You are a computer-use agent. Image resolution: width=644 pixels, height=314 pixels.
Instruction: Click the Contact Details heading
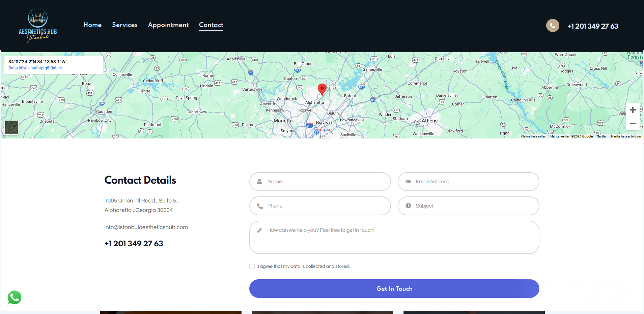(x=140, y=180)
